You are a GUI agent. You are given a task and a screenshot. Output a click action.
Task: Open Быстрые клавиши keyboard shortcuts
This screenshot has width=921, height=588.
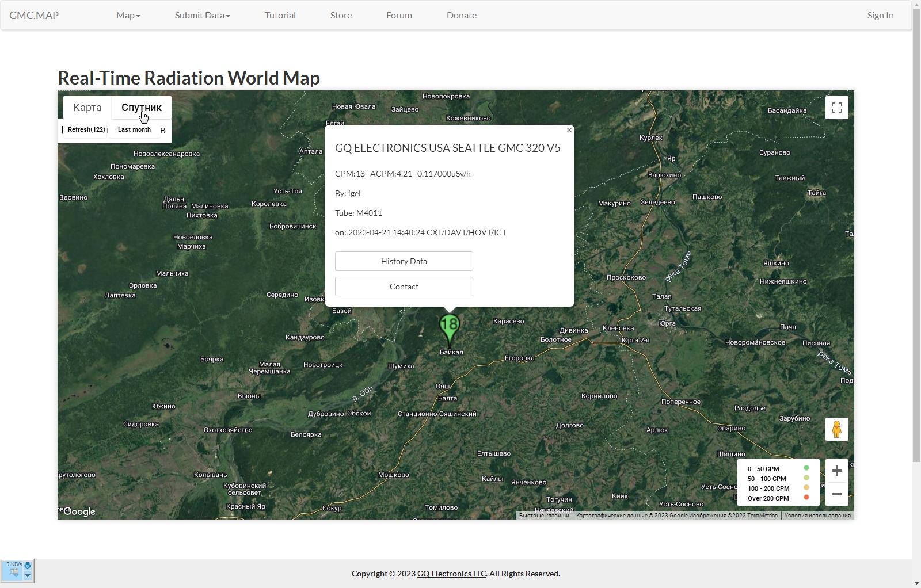(x=544, y=516)
